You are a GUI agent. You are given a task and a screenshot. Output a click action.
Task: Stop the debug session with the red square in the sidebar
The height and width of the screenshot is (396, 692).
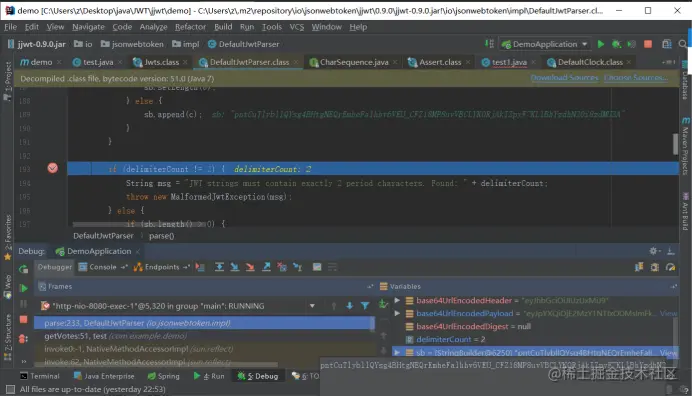[x=23, y=319]
